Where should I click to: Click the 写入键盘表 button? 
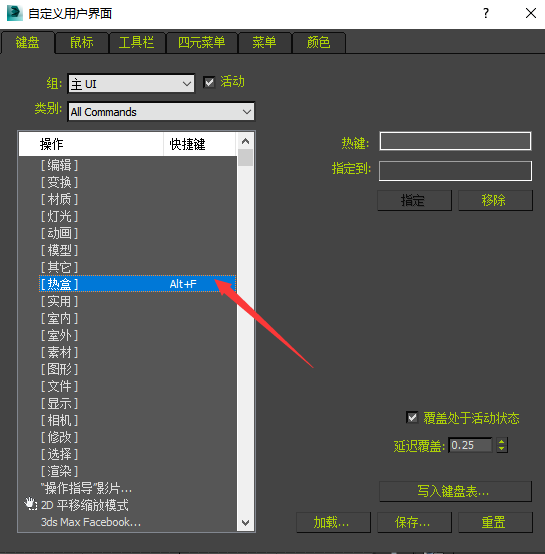(x=455, y=491)
